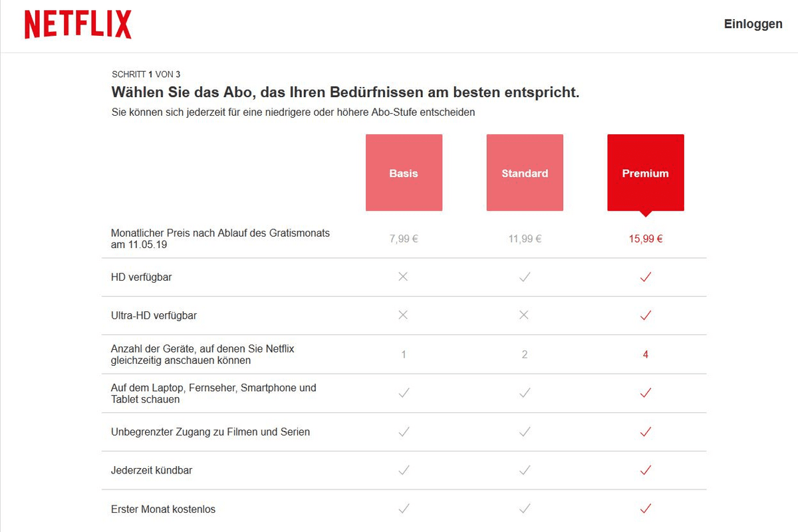This screenshot has height=532, width=798.
Task: Click Standard checkmark for Unbegrenzter Zugang row
Action: [525, 432]
